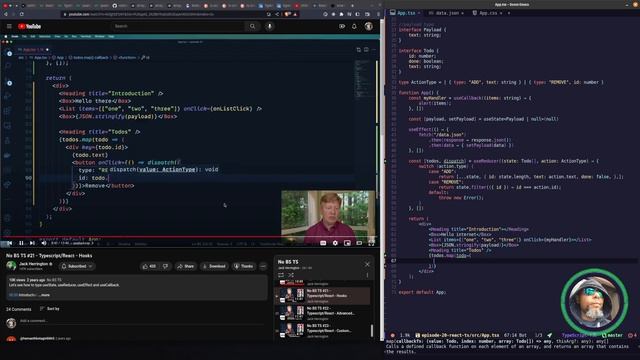Open the YouTube hamburger guide menu
Image resolution: width=640 pixels, height=360 pixels.
[9, 26]
